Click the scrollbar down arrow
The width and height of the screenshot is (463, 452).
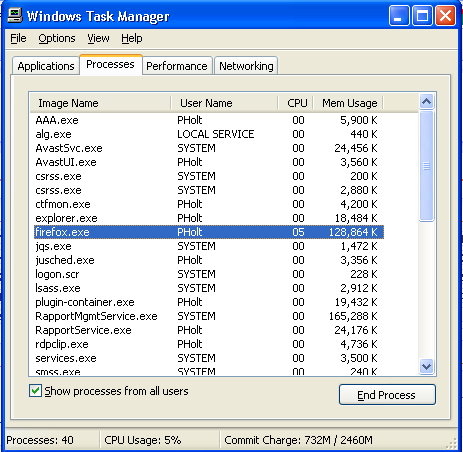[427, 366]
